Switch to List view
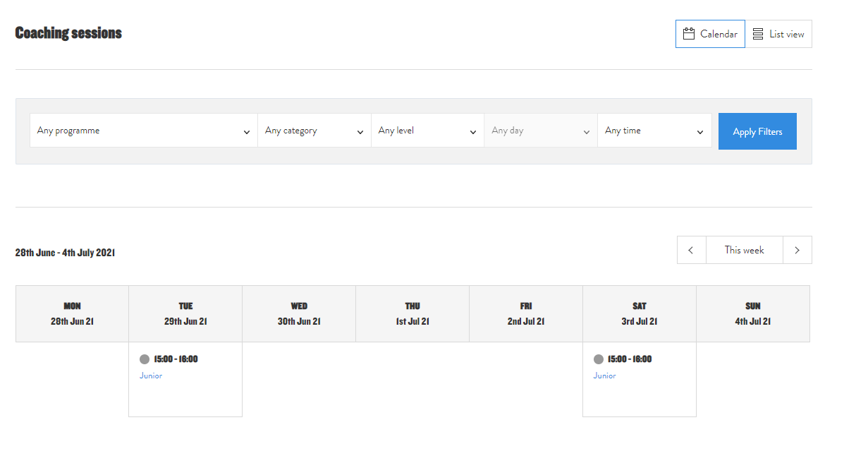The width and height of the screenshot is (868, 456). click(x=778, y=34)
